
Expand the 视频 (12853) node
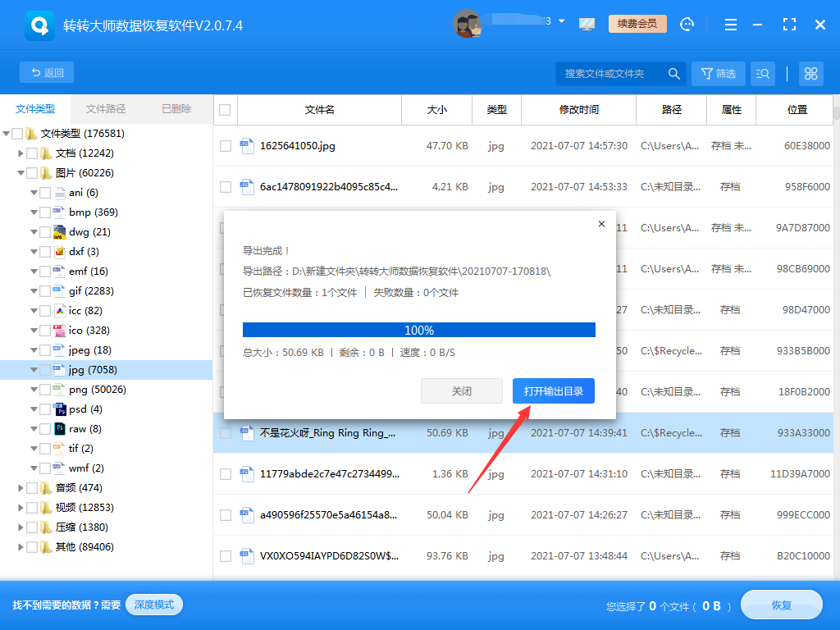click(21, 507)
